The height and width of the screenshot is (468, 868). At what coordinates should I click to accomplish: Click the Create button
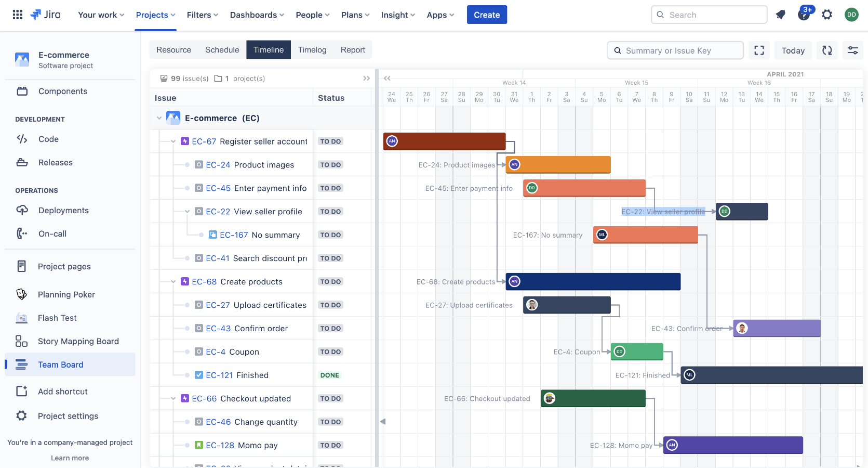tap(487, 15)
